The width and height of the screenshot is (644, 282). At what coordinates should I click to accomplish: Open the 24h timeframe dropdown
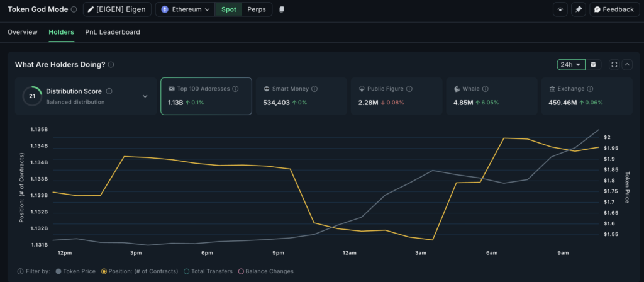pos(570,64)
